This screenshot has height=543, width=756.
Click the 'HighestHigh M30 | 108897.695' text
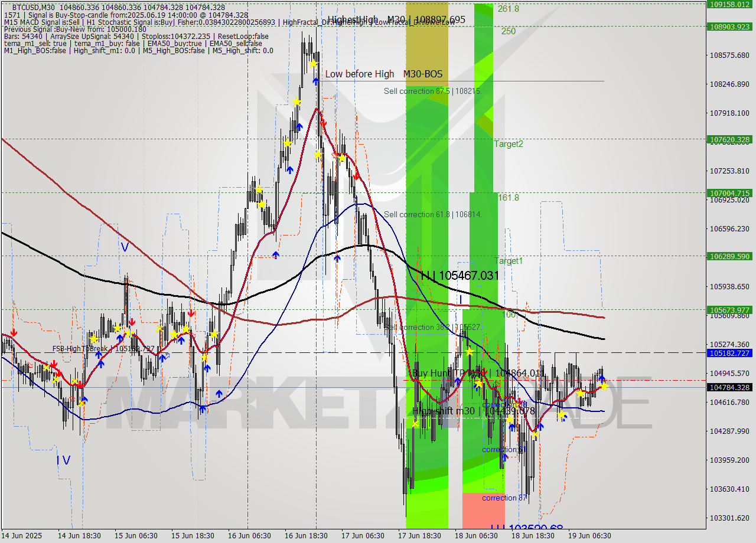pyautogui.click(x=396, y=19)
